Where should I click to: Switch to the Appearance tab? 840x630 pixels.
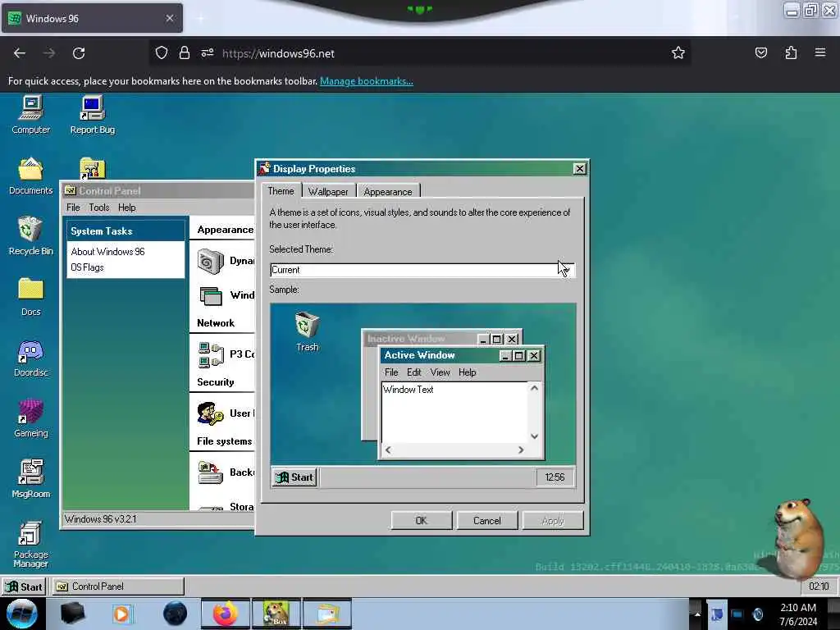click(x=388, y=192)
